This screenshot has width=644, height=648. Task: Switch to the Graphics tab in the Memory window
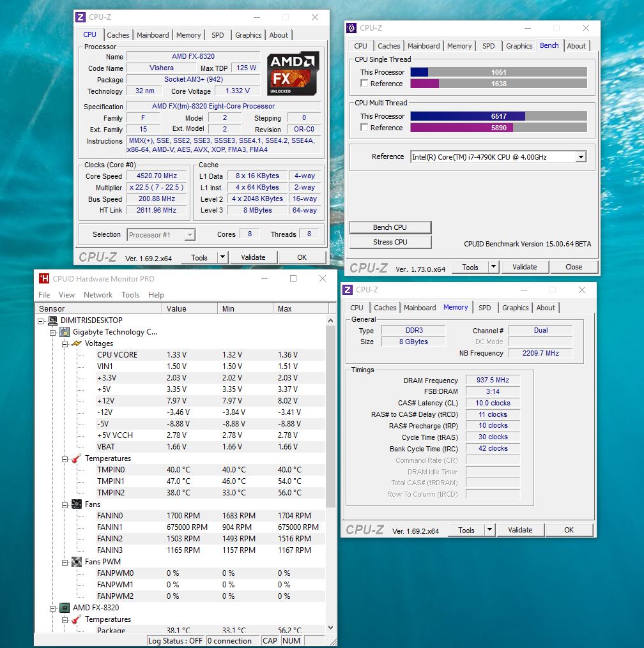click(x=516, y=308)
